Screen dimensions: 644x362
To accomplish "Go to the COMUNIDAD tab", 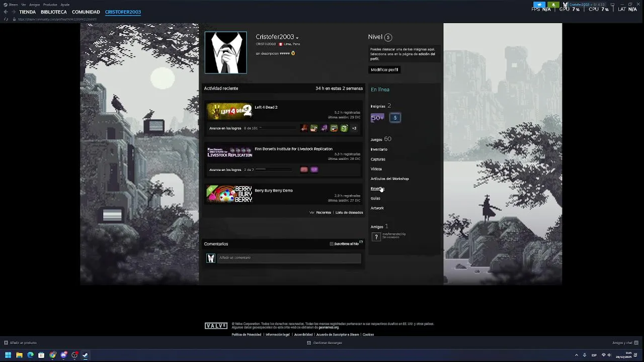I will click(x=86, y=12).
